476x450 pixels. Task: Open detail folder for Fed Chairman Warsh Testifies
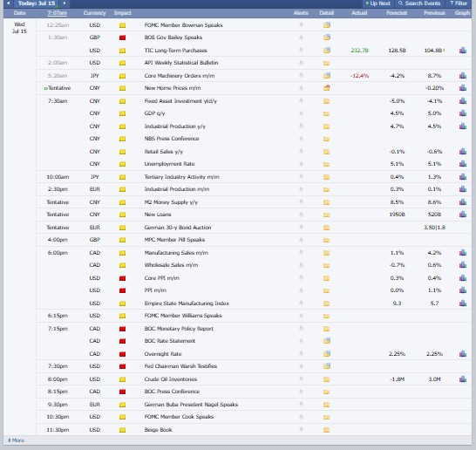327,366
